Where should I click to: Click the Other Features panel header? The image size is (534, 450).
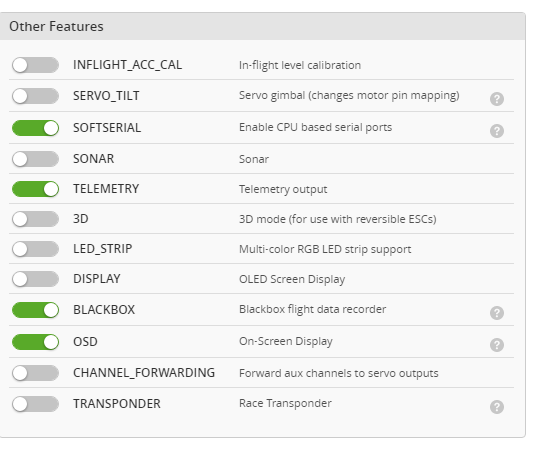click(262, 27)
